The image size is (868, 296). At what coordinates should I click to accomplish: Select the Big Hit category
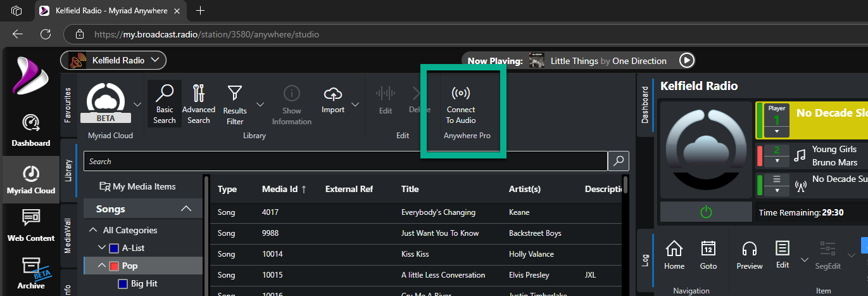[144, 283]
